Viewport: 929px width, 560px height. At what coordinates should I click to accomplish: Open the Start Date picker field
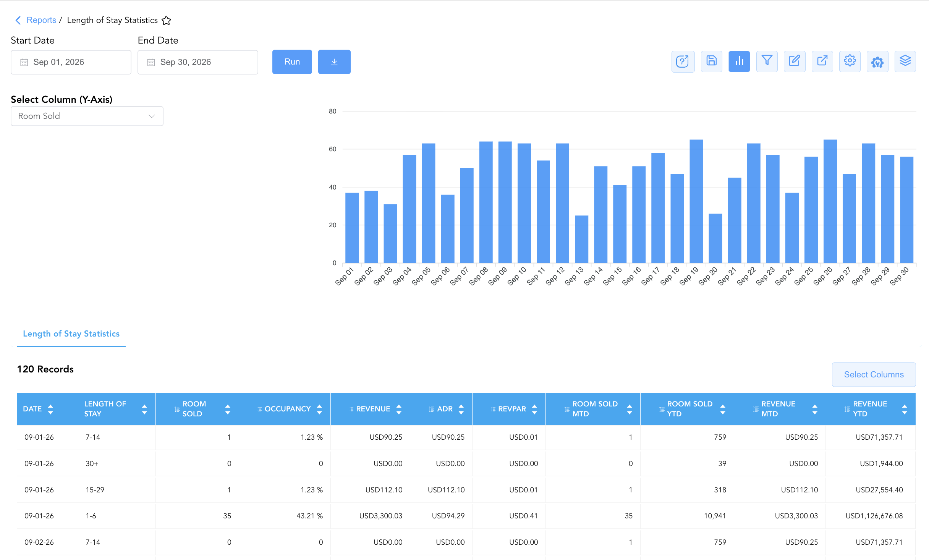(x=71, y=62)
